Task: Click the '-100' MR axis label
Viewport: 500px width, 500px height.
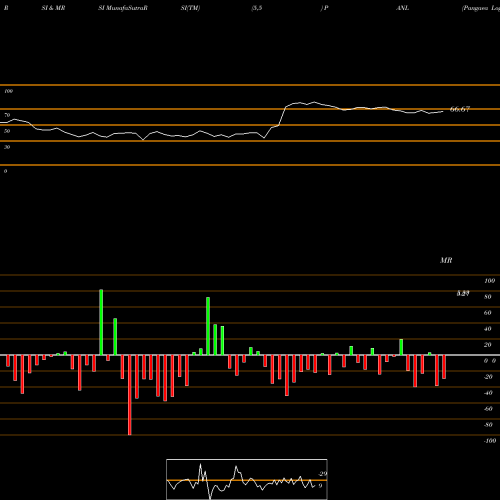Action: (x=490, y=441)
